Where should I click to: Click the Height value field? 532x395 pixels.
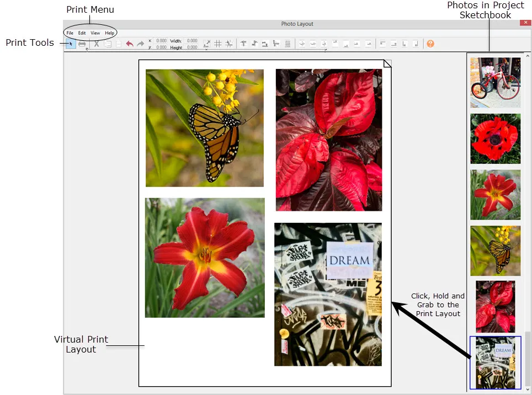[192, 47]
